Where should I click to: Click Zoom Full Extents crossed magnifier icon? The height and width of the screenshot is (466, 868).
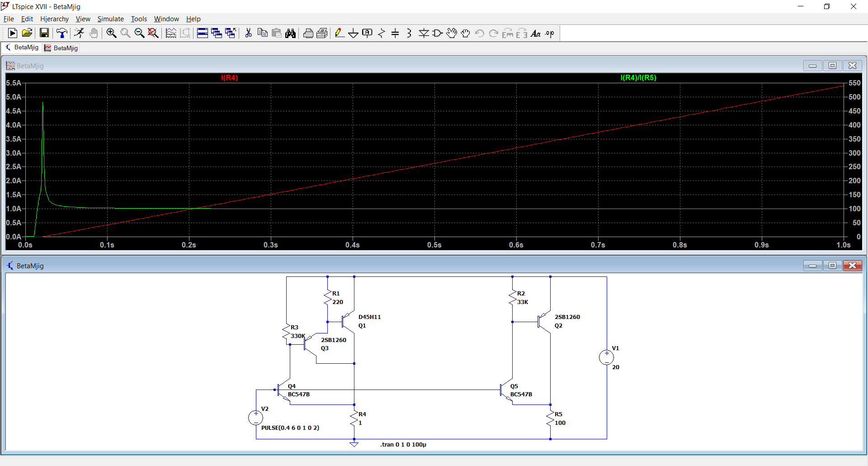point(153,33)
